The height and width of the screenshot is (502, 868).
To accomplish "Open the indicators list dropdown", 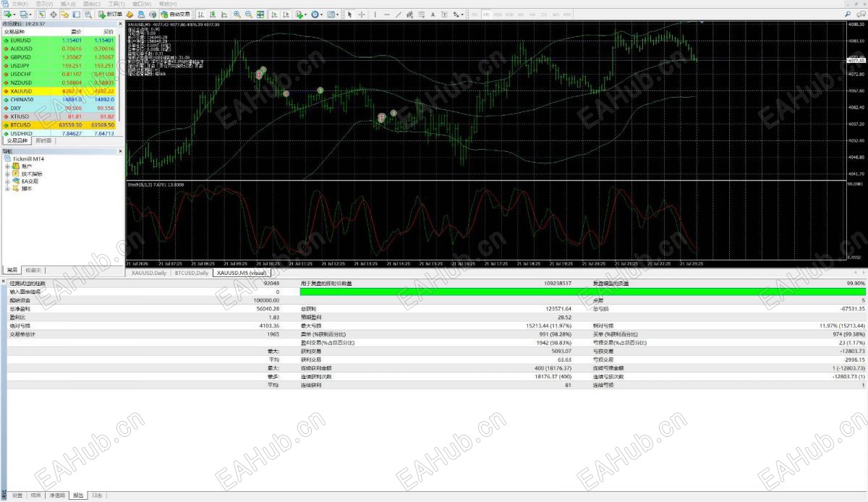I will click(x=300, y=14).
